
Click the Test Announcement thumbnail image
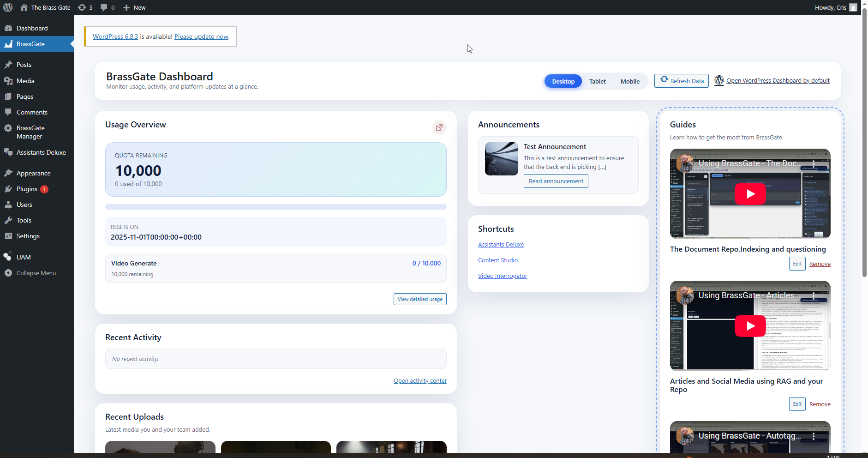pyautogui.click(x=501, y=159)
